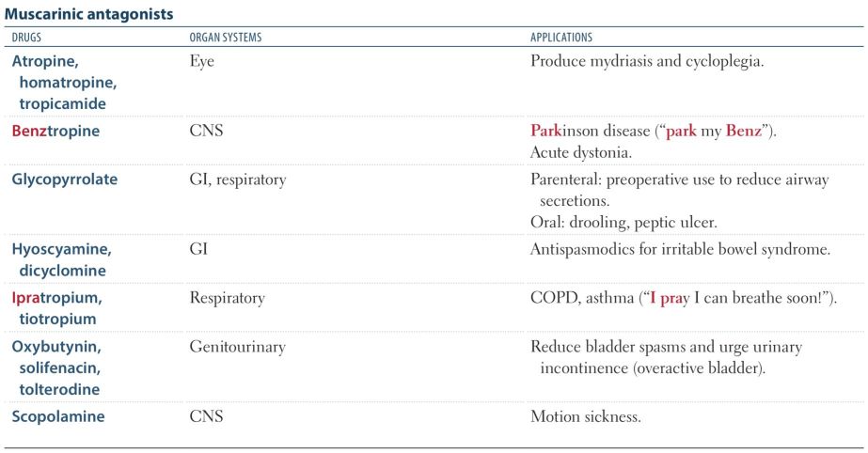Click the 'GI, respiratory' organ system cell
The image size is (868, 453).
[x=238, y=180]
